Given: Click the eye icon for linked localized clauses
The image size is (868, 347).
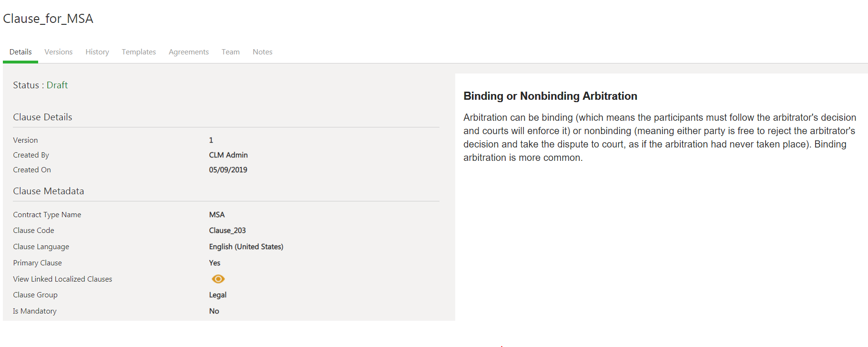Looking at the screenshot, I should [x=218, y=279].
